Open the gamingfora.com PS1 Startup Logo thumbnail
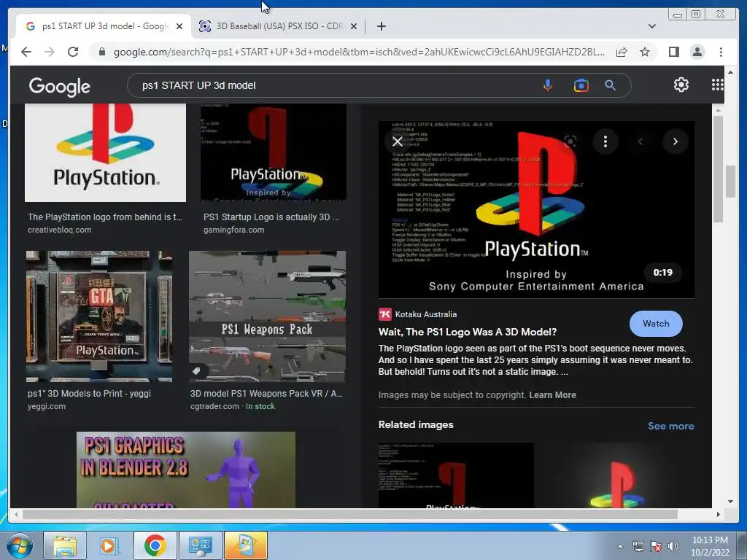The width and height of the screenshot is (747, 560). pos(274,153)
